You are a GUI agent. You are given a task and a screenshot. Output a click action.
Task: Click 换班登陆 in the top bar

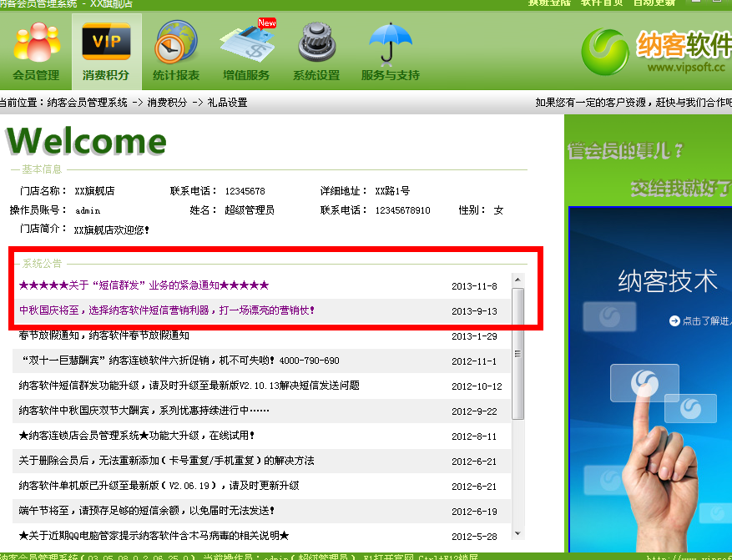tap(550, 3)
